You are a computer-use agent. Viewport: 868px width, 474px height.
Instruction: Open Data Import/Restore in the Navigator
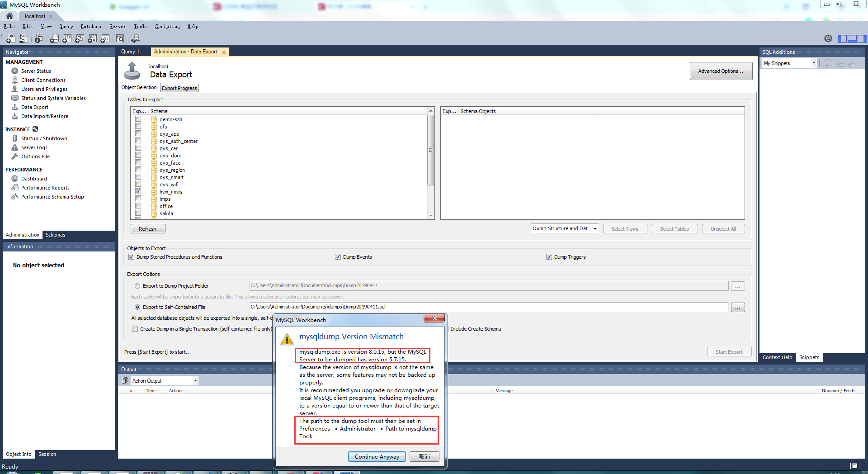pyautogui.click(x=44, y=116)
